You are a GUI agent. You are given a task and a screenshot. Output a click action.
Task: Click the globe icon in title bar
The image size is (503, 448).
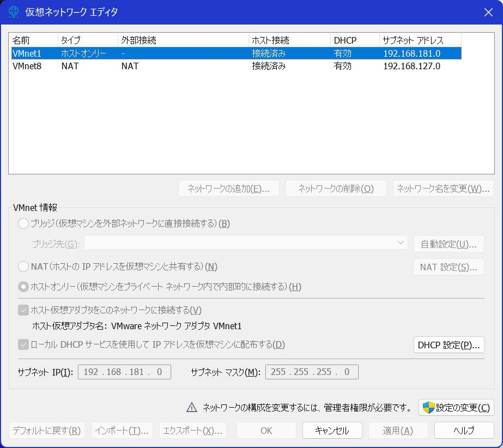coord(13,11)
